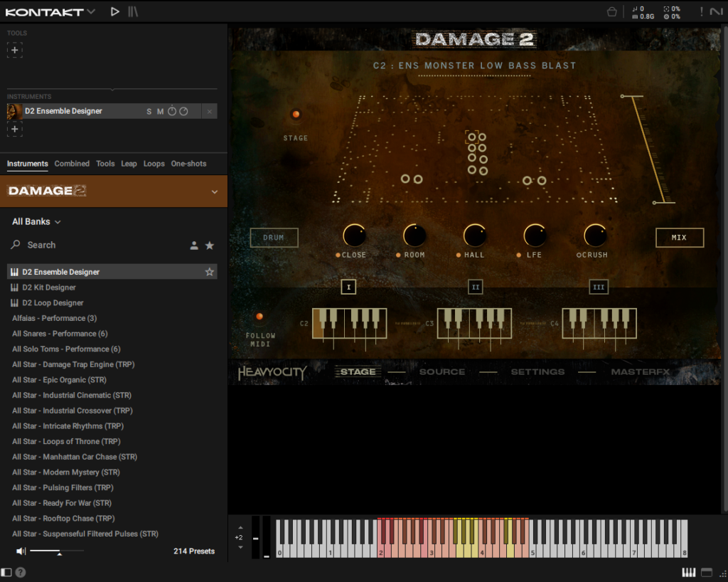Open the Kontakt shop bag icon
Image resolution: width=728 pixels, height=582 pixels.
pyautogui.click(x=611, y=11)
